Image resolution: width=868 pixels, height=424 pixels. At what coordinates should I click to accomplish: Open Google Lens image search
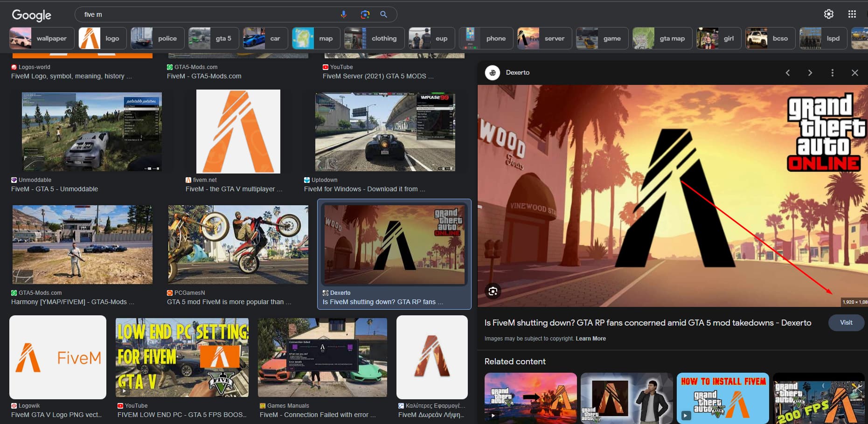click(x=365, y=14)
